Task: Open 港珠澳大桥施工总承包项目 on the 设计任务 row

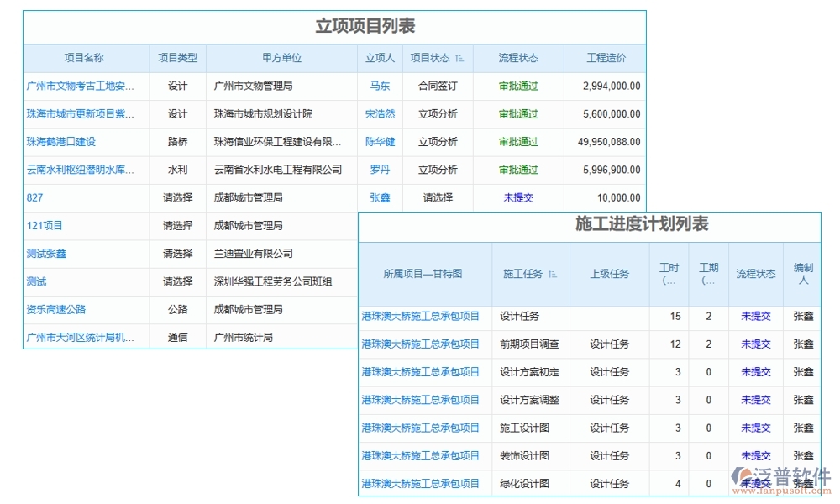Action: click(x=422, y=317)
